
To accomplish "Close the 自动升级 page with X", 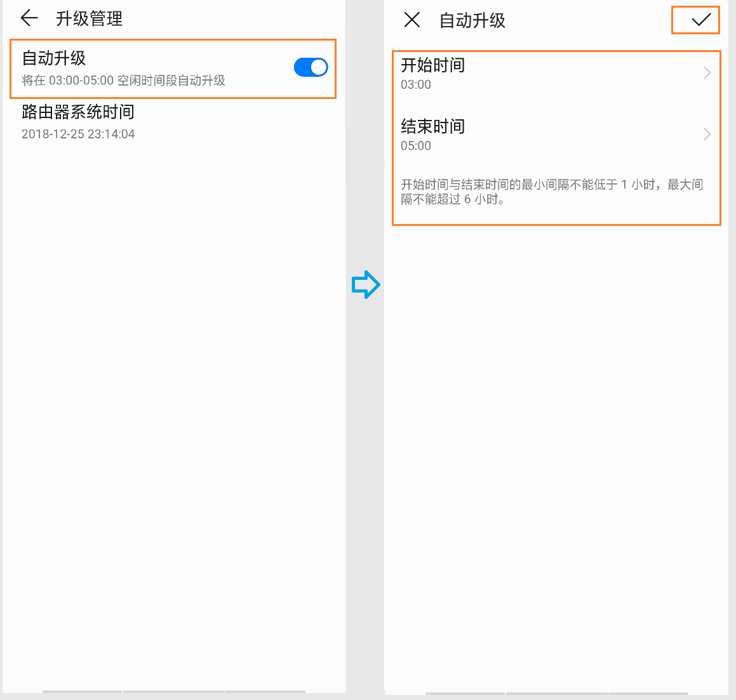I will (x=411, y=20).
